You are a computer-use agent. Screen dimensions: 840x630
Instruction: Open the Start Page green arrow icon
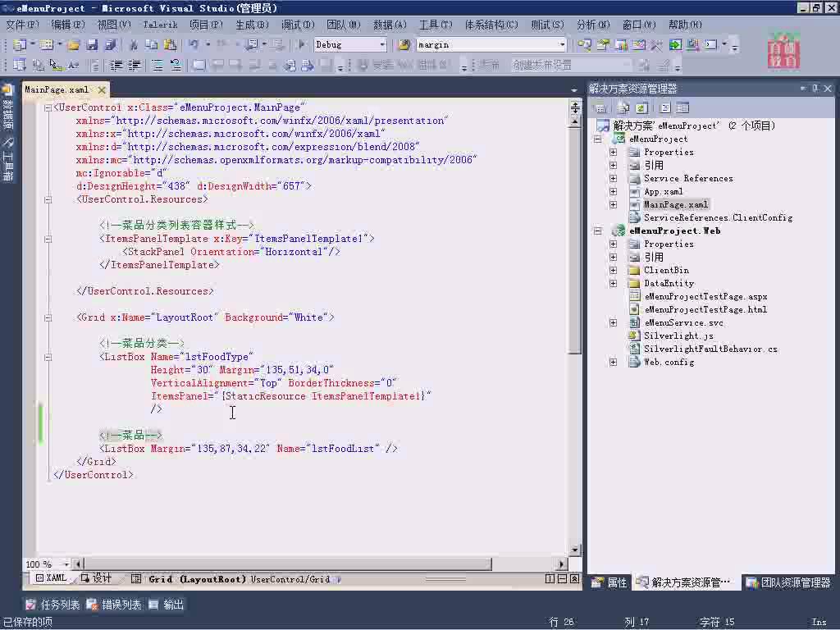tap(675, 45)
